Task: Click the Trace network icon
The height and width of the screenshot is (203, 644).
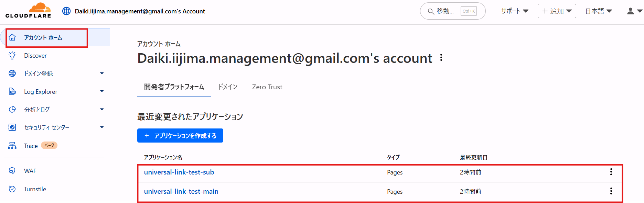Action: (12, 146)
